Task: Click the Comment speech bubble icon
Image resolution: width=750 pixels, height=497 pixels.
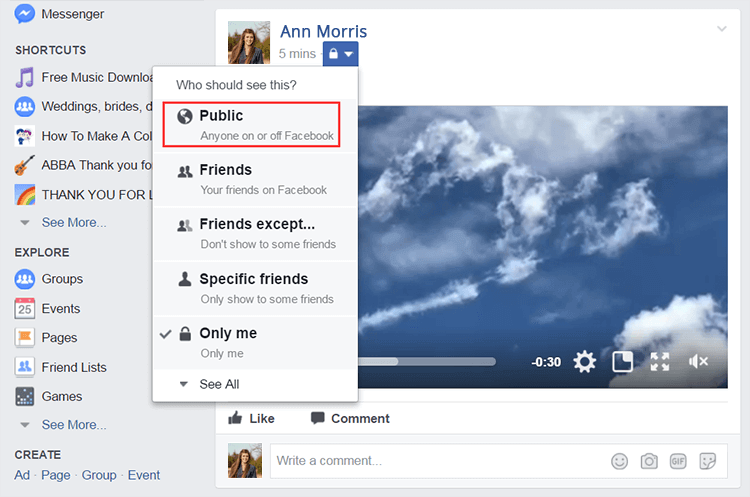Action: (317, 419)
